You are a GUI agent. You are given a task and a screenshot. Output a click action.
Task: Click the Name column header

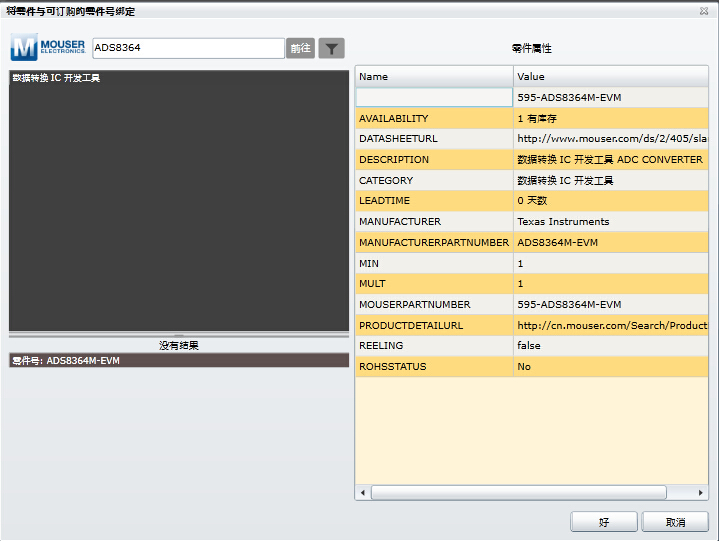(x=434, y=77)
